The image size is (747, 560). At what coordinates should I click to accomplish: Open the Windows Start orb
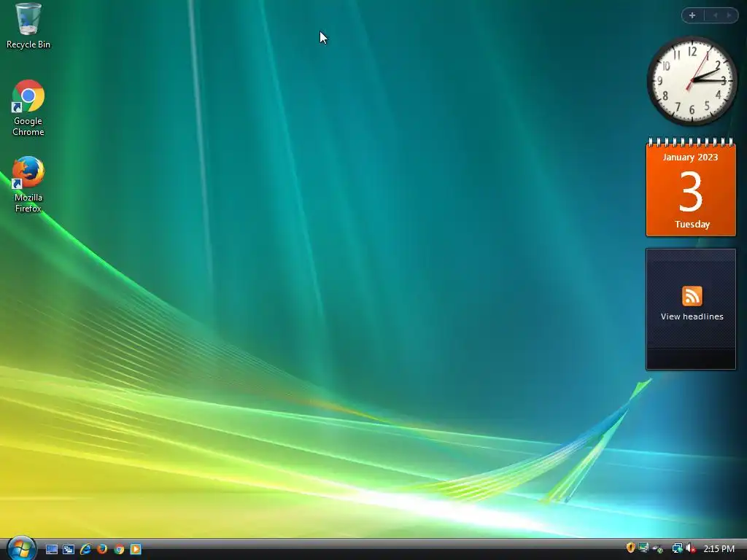(x=21, y=548)
